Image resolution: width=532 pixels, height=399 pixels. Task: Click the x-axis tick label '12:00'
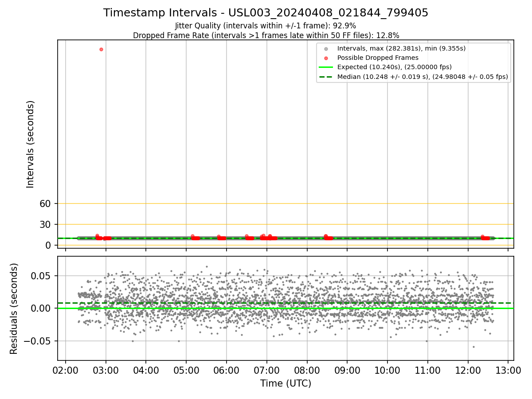click(x=468, y=370)
